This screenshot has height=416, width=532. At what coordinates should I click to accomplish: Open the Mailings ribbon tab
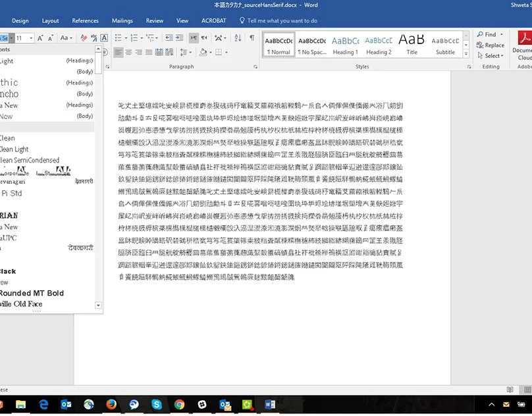(122, 21)
